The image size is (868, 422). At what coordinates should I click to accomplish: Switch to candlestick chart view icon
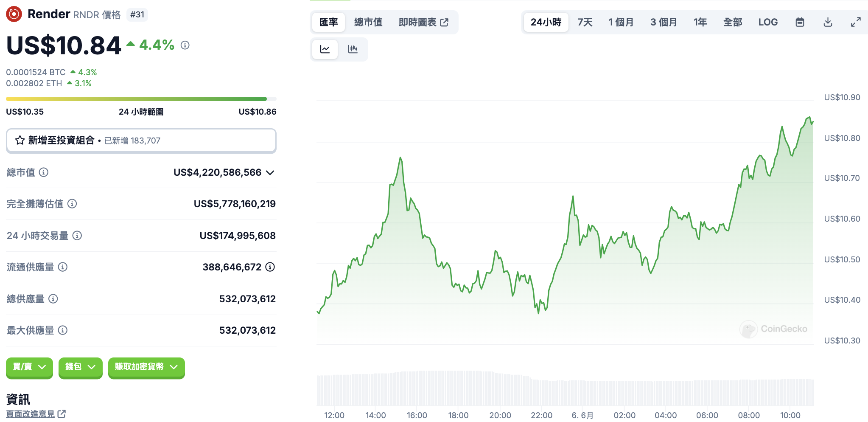(353, 49)
